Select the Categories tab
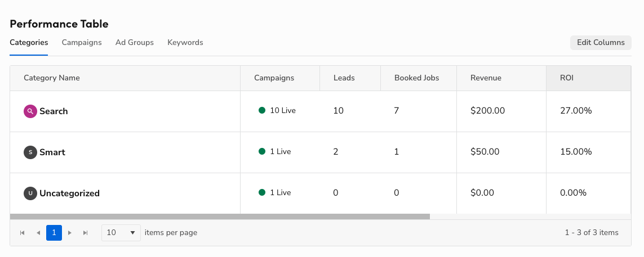 [29, 43]
